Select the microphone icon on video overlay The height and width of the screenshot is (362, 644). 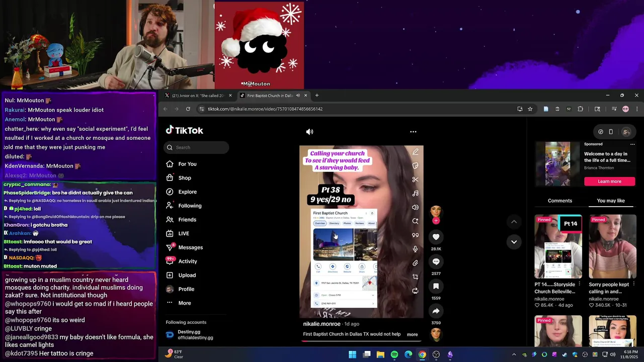coord(415,249)
